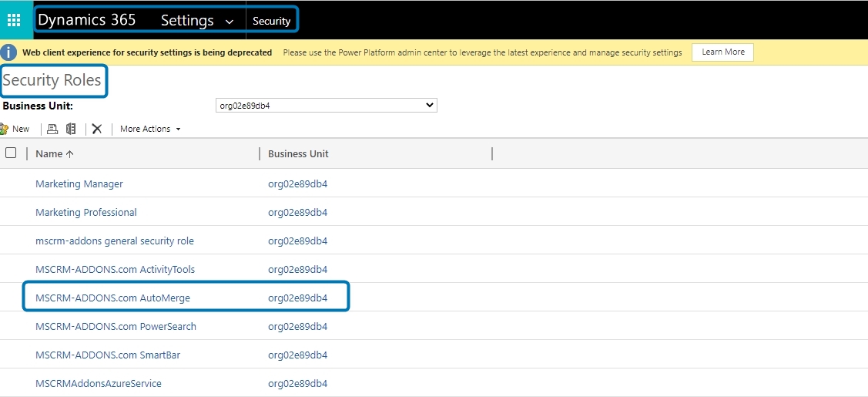Open the Marketing Professional role
This screenshot has width=868, height=397.
[85, 213]
